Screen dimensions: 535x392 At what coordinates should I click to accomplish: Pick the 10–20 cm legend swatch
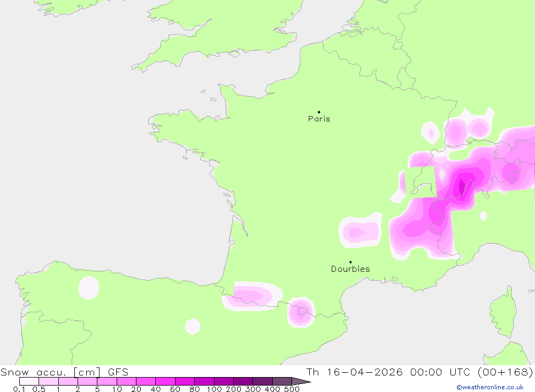point(127,381)
